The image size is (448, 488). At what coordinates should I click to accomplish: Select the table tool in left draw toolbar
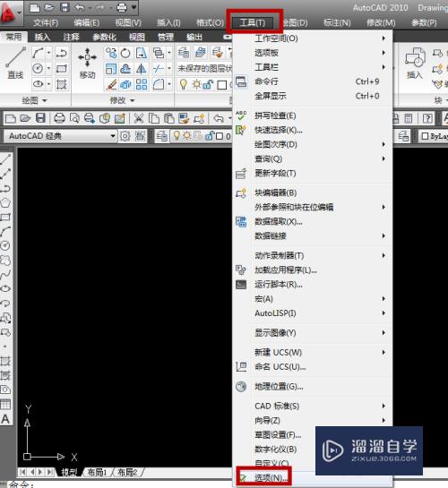(5, 405)
